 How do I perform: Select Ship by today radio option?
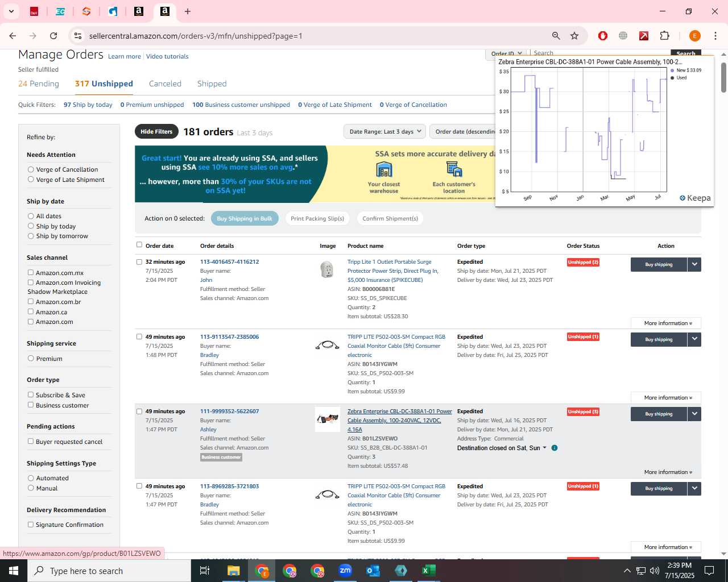click(31, 226)
